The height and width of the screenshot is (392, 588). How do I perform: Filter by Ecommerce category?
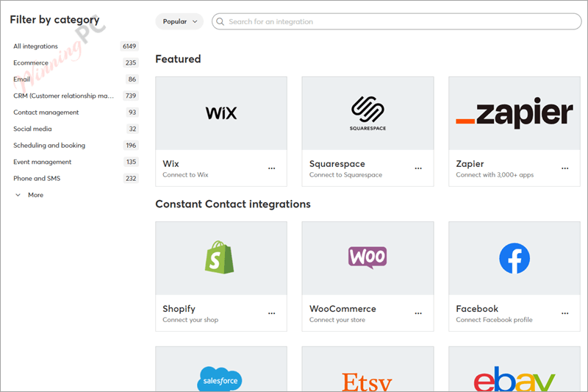31,63
